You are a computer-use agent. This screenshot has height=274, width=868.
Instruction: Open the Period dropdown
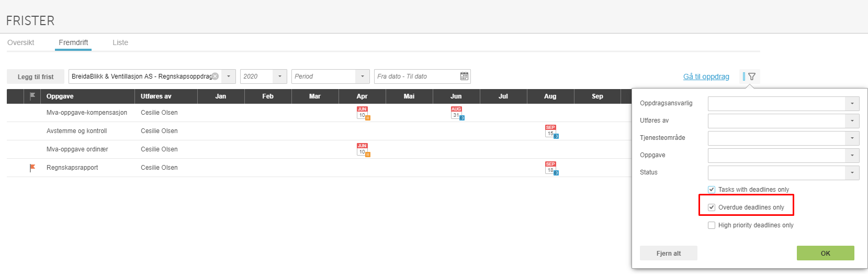(363, 76)
